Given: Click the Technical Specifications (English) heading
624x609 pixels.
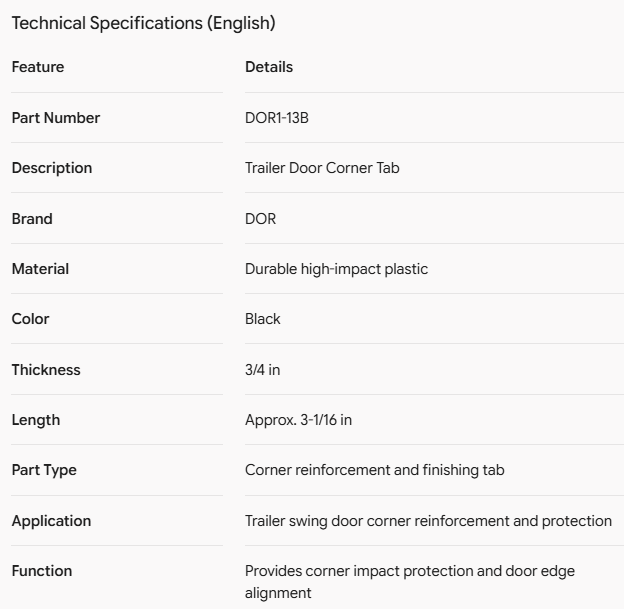Looking at the screenshot, I should tap(143, 23).
